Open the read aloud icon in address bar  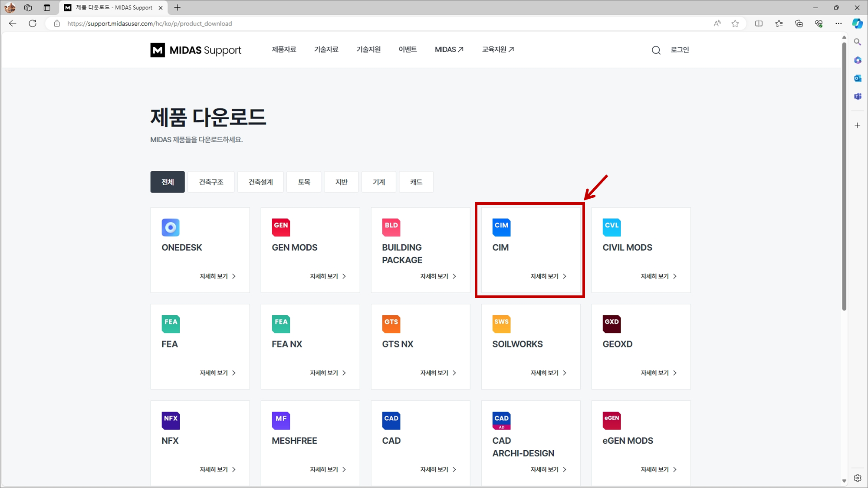717,23
